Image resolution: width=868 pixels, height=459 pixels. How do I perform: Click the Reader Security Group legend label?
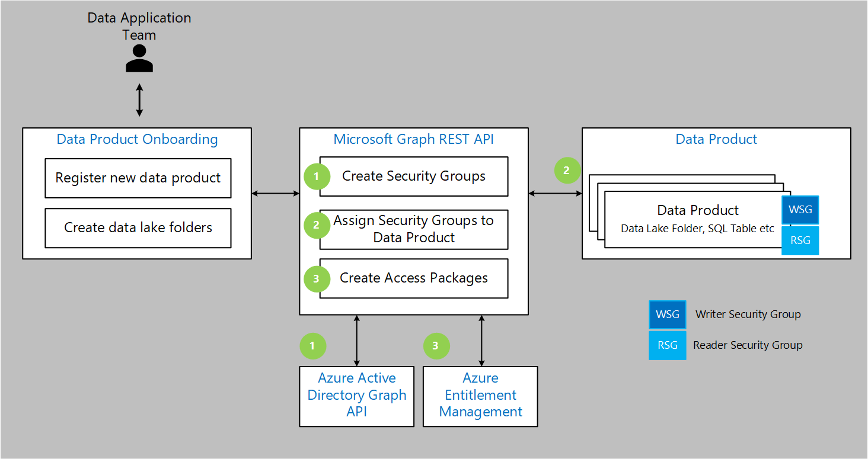pyautogui.click(x=748, y=345)
